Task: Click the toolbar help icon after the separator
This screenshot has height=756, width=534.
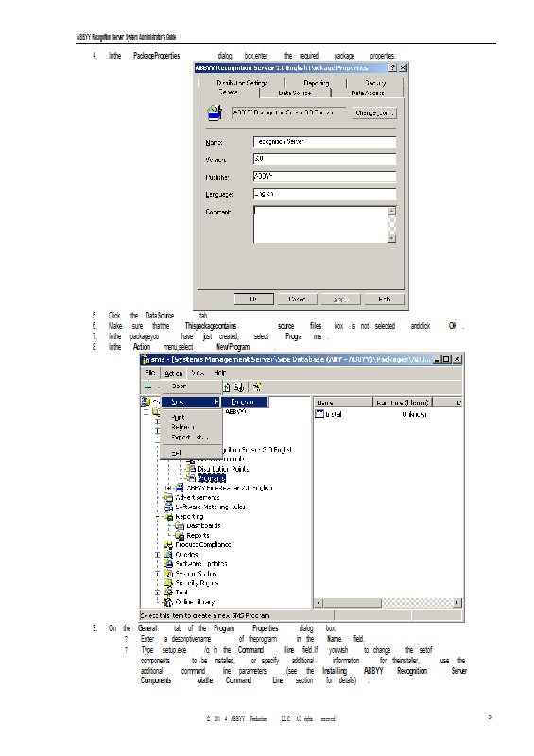Action: tap(257, 387)
